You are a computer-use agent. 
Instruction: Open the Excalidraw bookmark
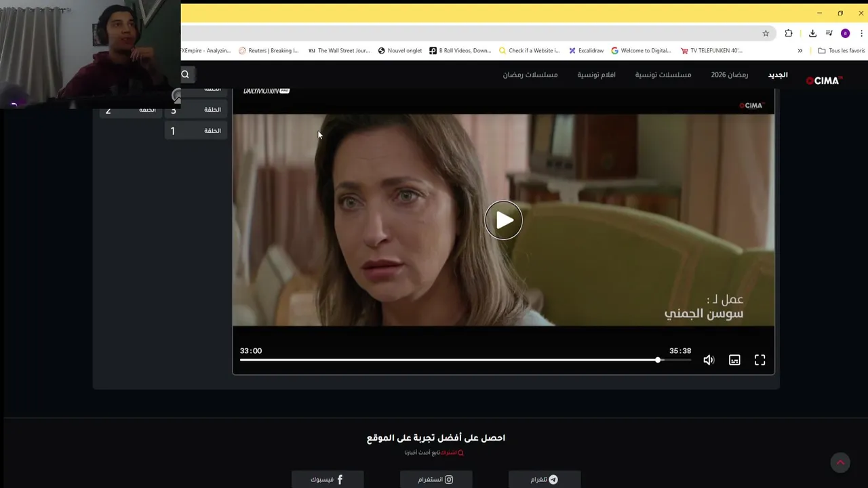[586, 51]
